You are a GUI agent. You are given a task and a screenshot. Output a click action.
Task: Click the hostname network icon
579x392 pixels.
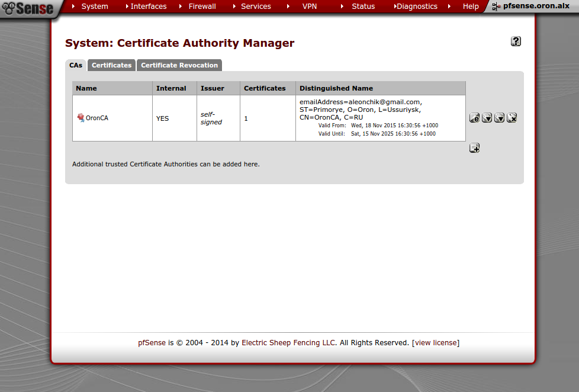[x=496, y=7]
